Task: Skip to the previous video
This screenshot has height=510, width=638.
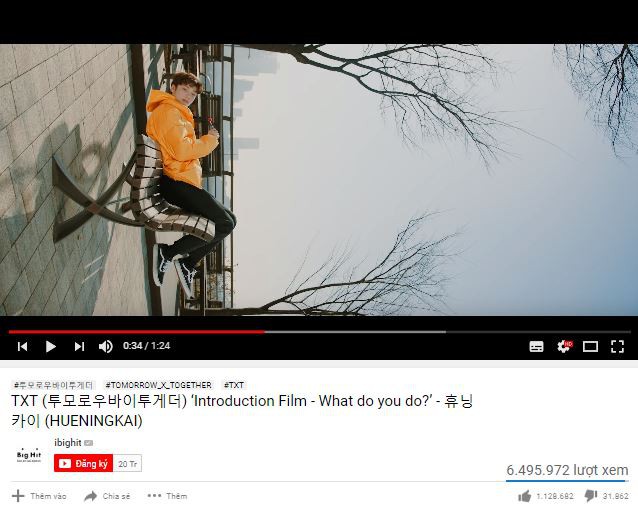Action: (x=23, y=346)
